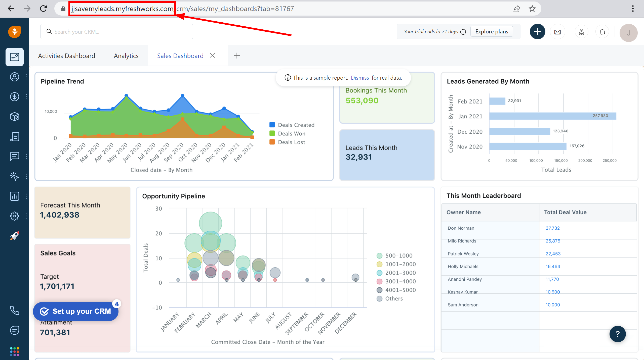The width and height of the screenshot is (644, 360).
Task: Click the browser back arrow
Action: [11, 9]
